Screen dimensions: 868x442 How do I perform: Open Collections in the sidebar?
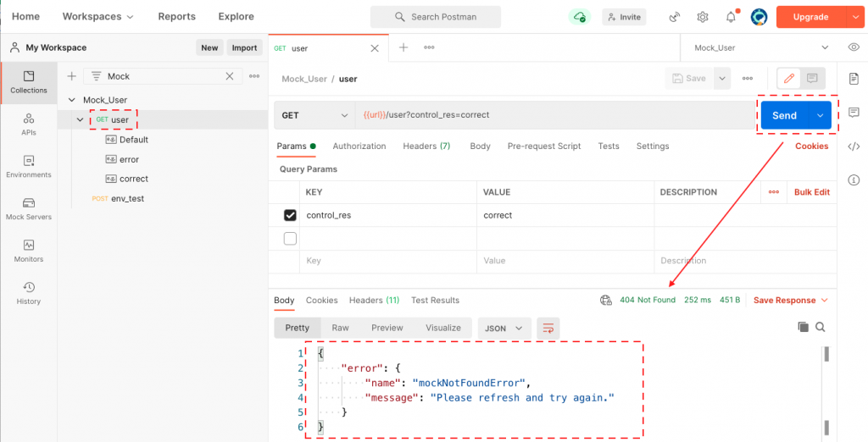(x=29, y=82)
